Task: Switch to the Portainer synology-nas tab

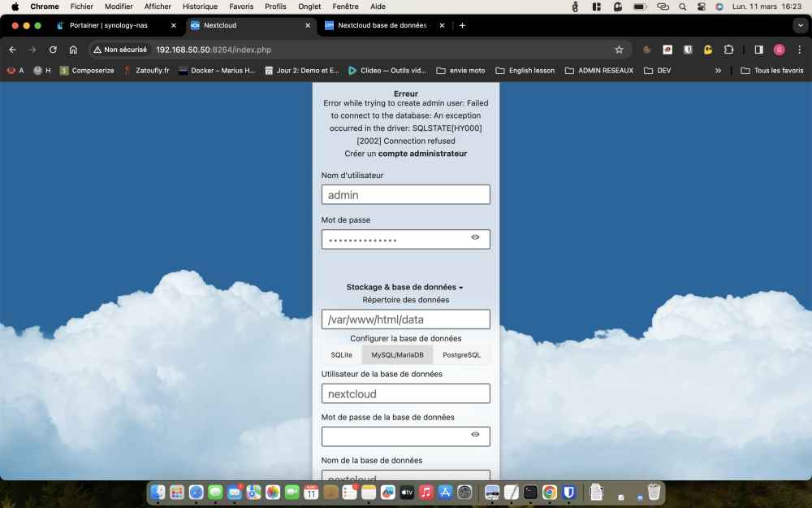Action: click(x=110, y=25)
